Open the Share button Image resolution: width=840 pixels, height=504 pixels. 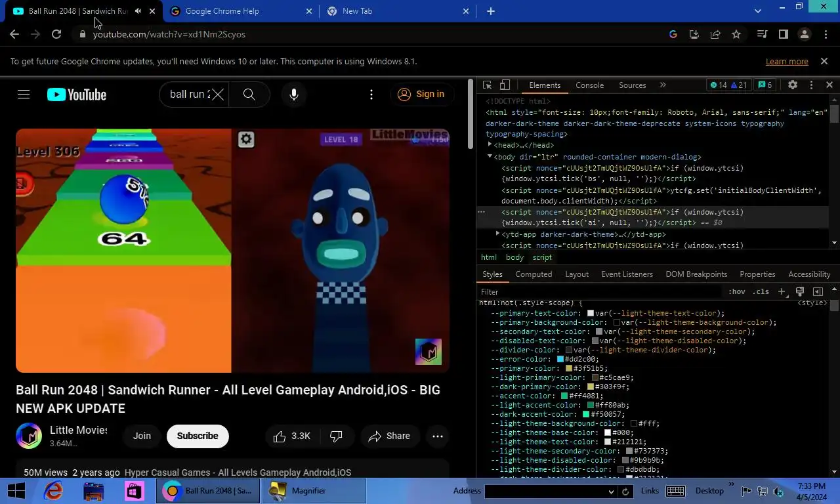pyautogui.click(x=390, y=436)
